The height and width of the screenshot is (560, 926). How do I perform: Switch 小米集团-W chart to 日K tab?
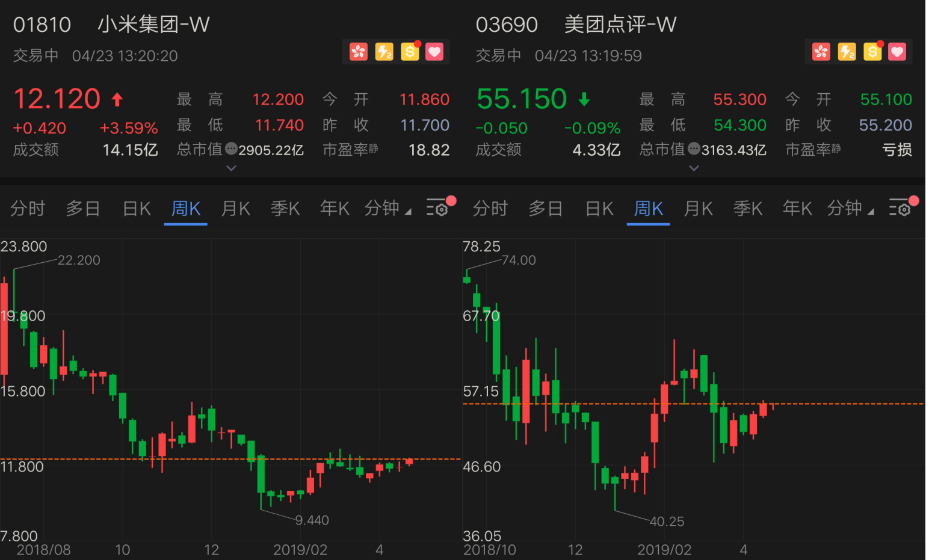click(x=137, y=209)
